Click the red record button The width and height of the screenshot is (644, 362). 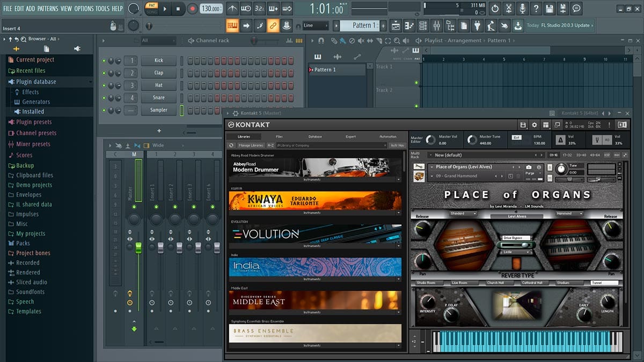[x=192, y=9]
